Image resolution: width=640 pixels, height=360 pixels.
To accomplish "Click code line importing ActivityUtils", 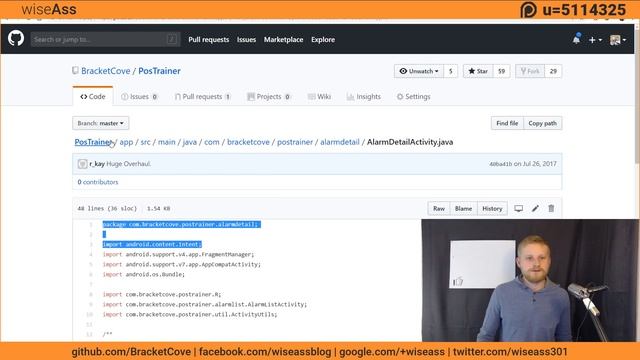I will click(190, 314).
